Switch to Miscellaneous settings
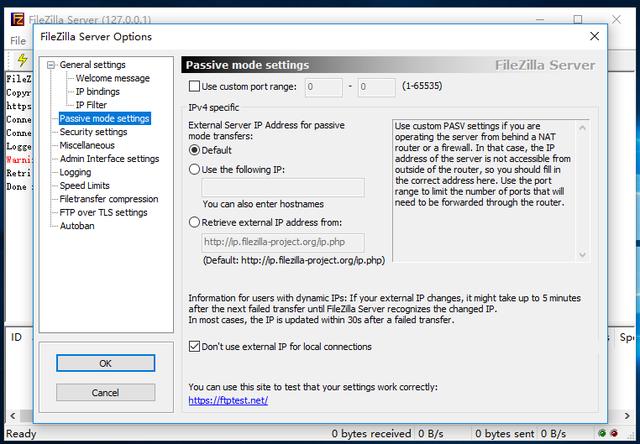Viewport: 640px width, 444px height. [x=87, y=145]
